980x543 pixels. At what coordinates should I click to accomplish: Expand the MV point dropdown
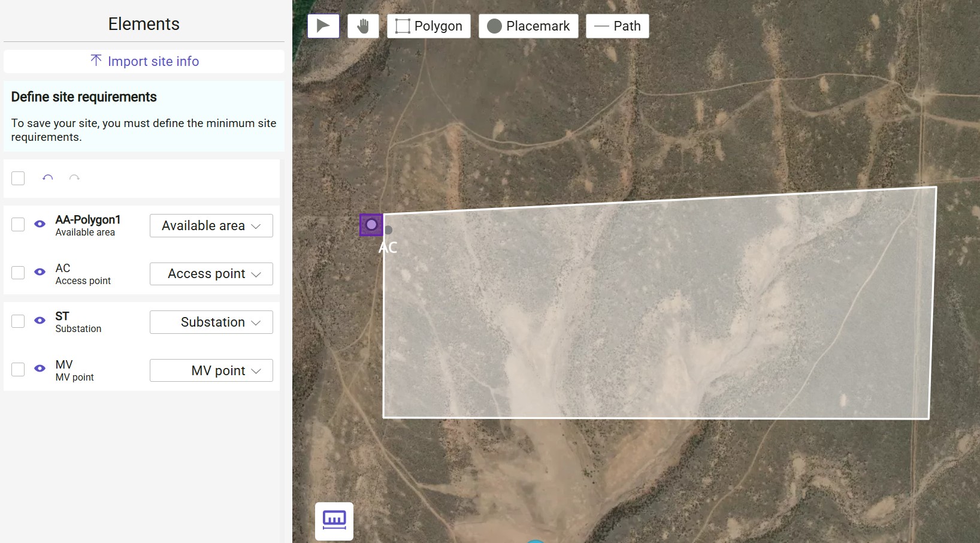[210, 370]
